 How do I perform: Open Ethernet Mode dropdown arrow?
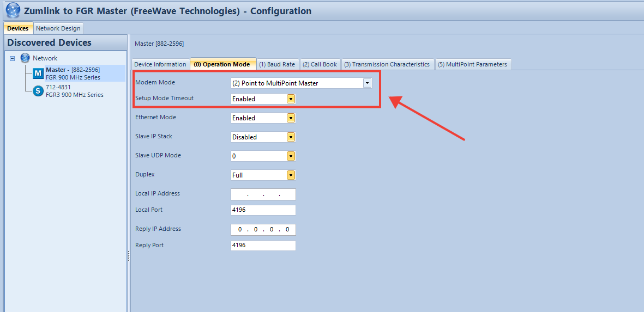(291, 118)
